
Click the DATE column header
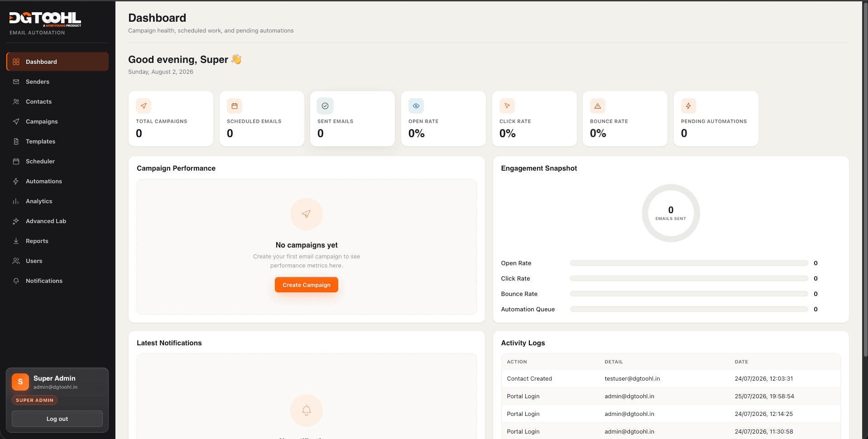point(741,362)
